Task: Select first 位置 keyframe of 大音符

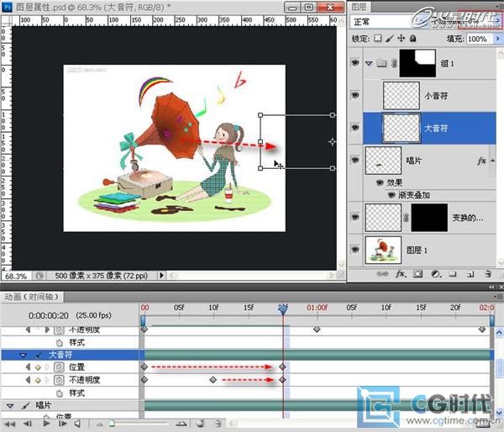Action: pyautogui.click(x=144, y=366)
